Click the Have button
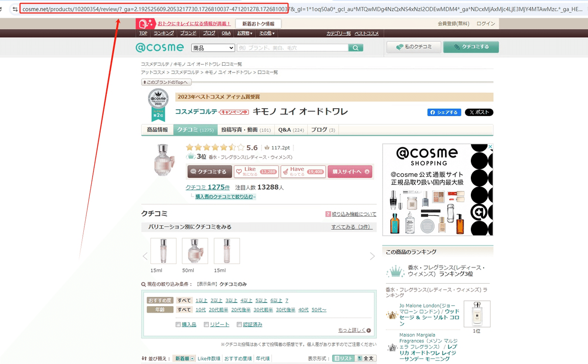 click(x=303, y=171)
